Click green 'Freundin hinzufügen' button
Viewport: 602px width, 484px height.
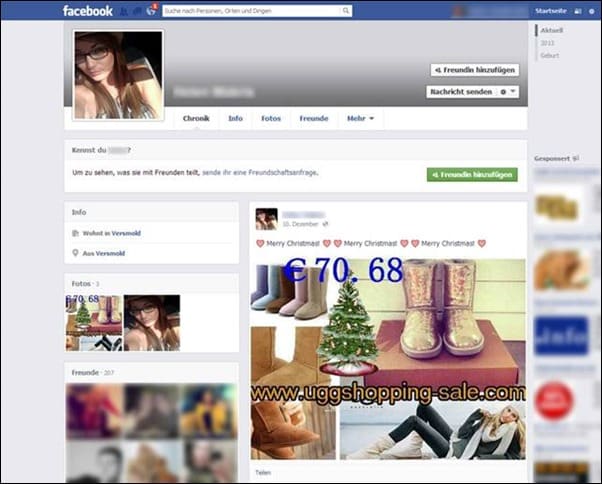click(x=472, y=175)
